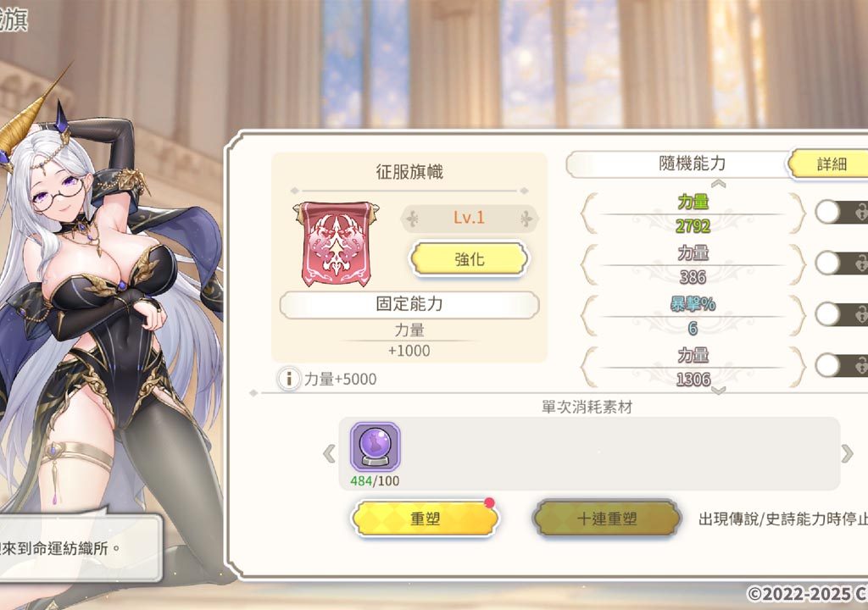Open the 詳細 details tab
Image resolution: width=868 pixels, height=610 pixels.
(x=829, y=164)
